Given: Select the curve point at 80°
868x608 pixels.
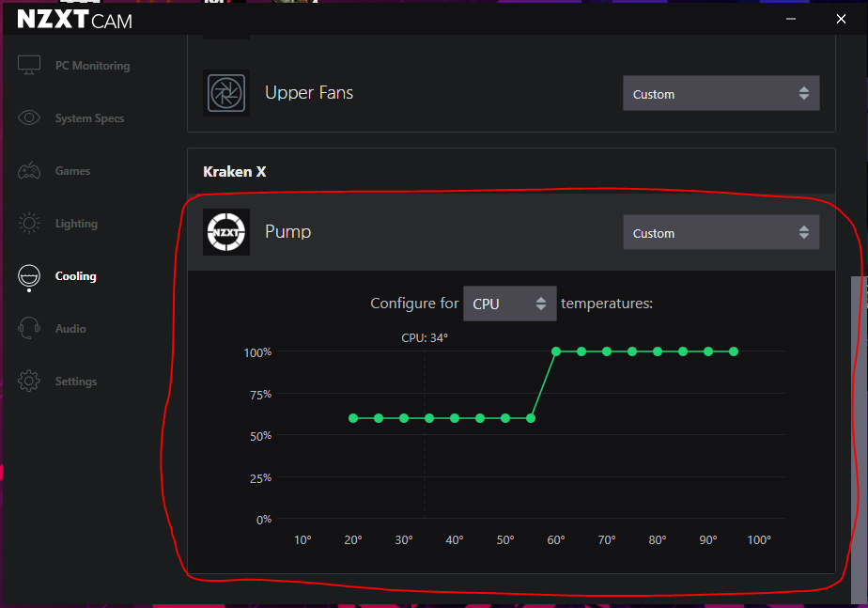Looking at the screenshot, I should (x=658, y=351).
